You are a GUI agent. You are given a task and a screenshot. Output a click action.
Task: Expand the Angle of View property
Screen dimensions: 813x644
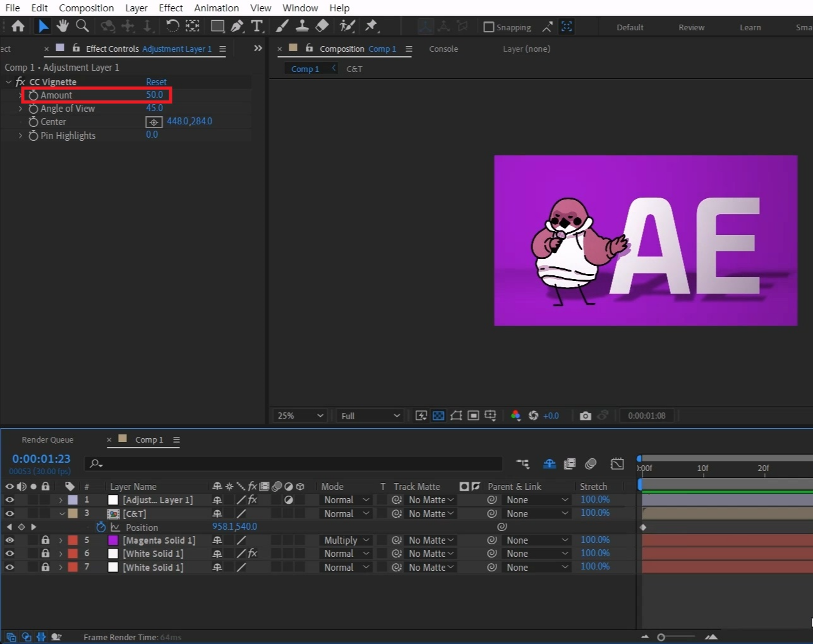click(x=20, y=109)
